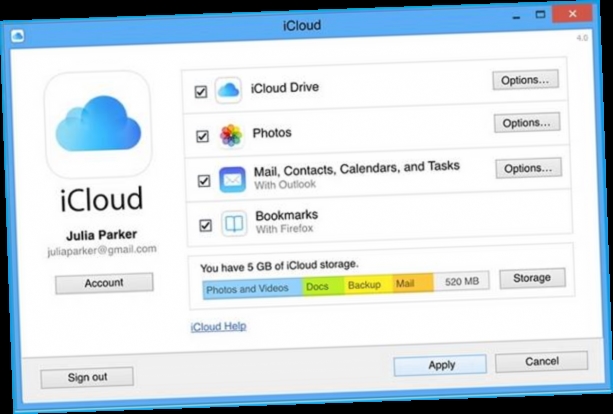Click the Julia Parker name text
The height and width of the screenshot is (414, 613).
(x=102, y=235)
